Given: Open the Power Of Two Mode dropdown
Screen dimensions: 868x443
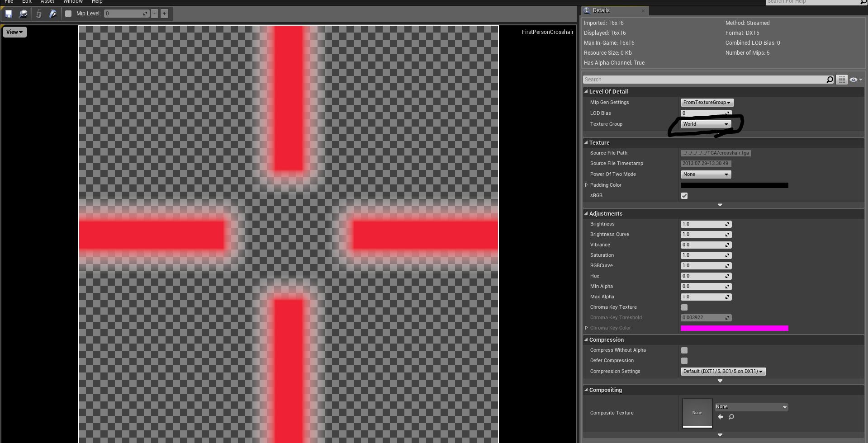Looking at the screenshot, I should click(706, 174).
